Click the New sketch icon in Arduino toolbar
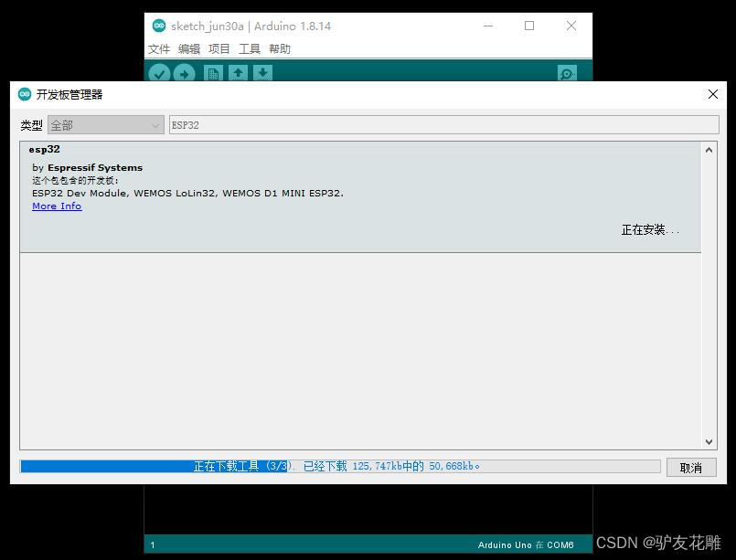This screenshot has width=736, height=560. 213,74
